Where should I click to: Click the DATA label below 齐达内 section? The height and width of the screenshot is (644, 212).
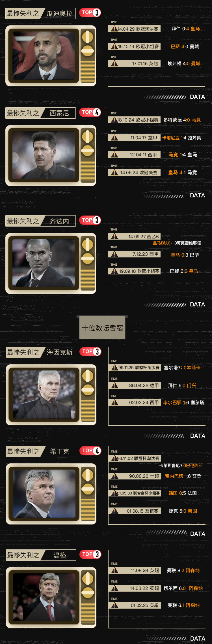pos(197,304)
